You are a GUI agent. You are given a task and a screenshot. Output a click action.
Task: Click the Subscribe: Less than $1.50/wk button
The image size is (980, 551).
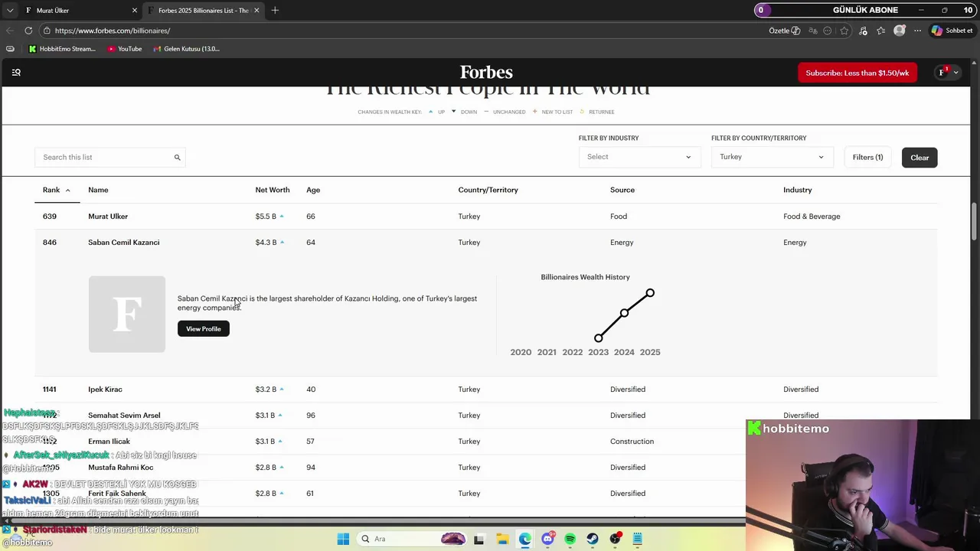(x=857, y=73)
